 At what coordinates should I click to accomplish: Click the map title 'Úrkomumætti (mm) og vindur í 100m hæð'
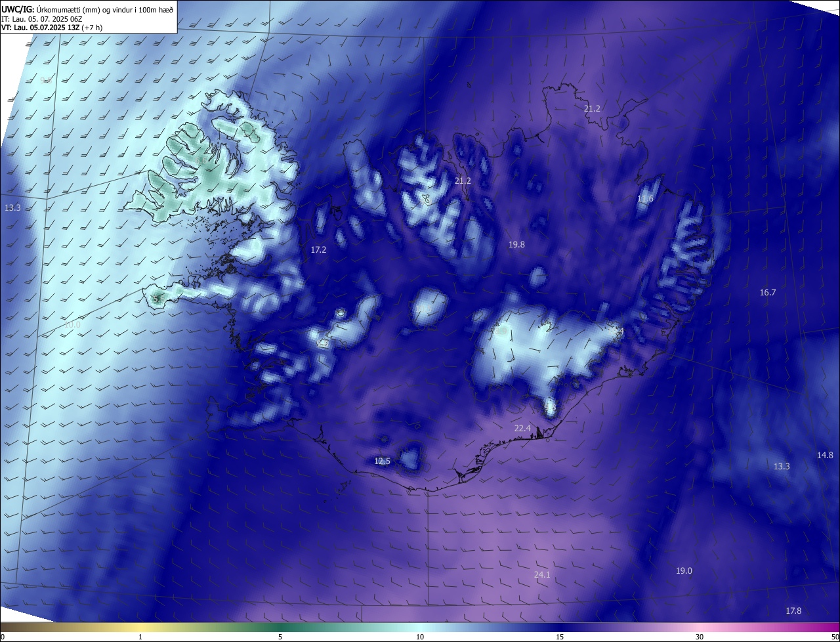[x=104, y=9]
